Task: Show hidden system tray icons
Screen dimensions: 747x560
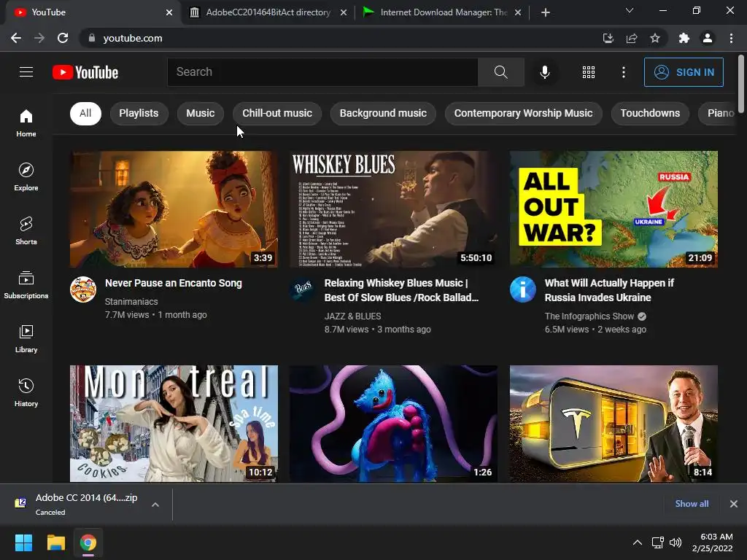Action: coord(638,542)
